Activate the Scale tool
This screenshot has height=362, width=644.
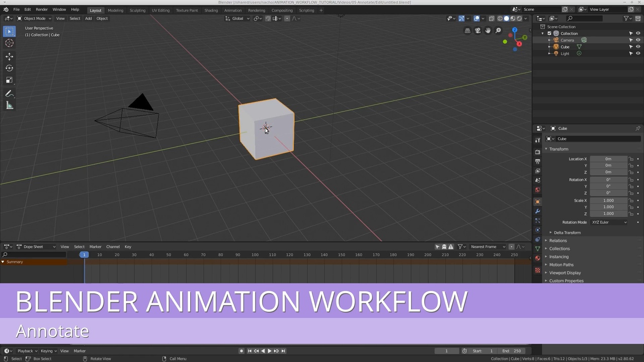click(x=9, y=80)
